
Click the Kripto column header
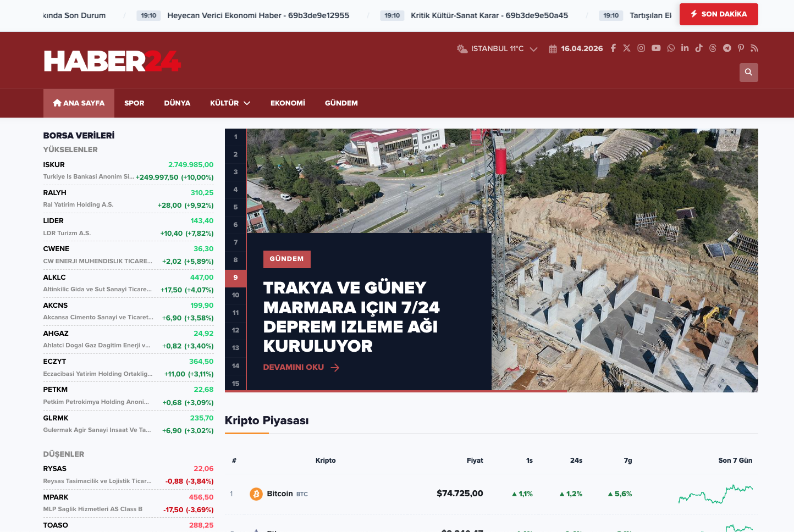coord(326,461)
